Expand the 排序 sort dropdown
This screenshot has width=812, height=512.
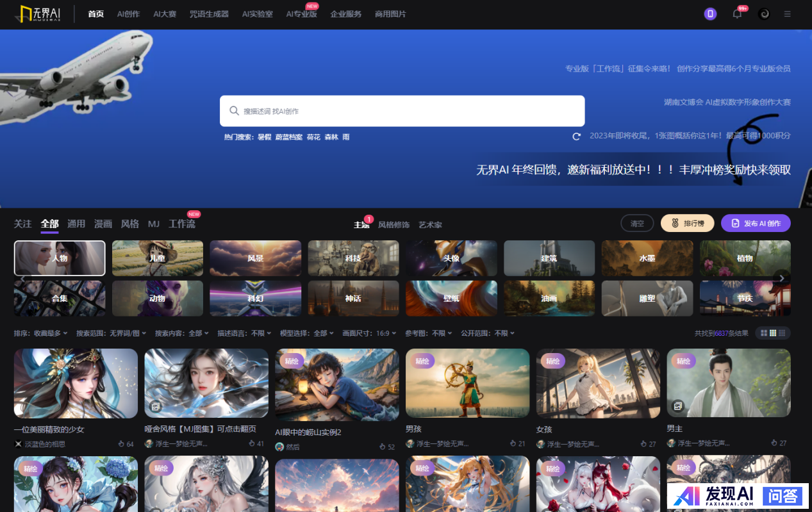(x=42, y=333)
